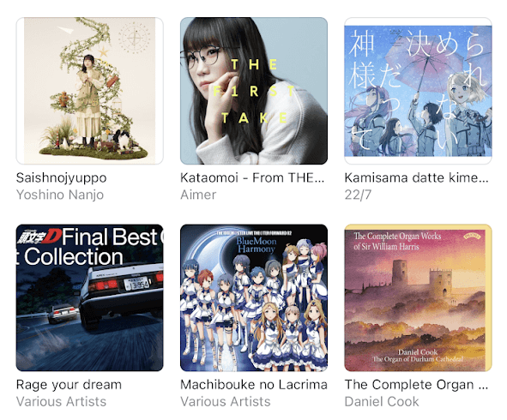
Task: Open the Initial D racing cars album cover
Action: (89, 297)
